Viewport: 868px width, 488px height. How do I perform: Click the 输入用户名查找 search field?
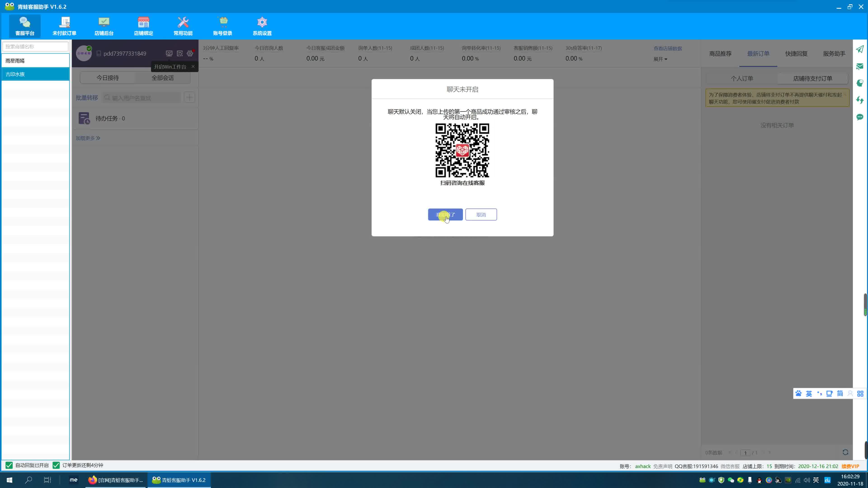click(x=142, y=98)
